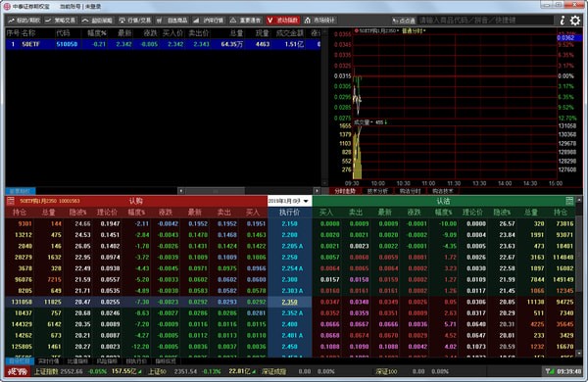588x382 pixels.
Task: Click the important announcements warning icon
Action: [233, 21]
